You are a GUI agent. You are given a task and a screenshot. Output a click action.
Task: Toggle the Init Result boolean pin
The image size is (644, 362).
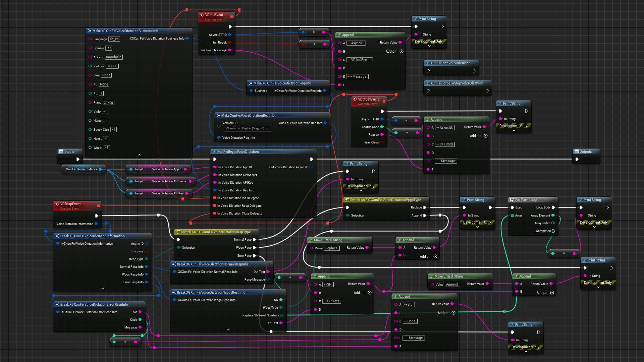(x=230, y=43)
